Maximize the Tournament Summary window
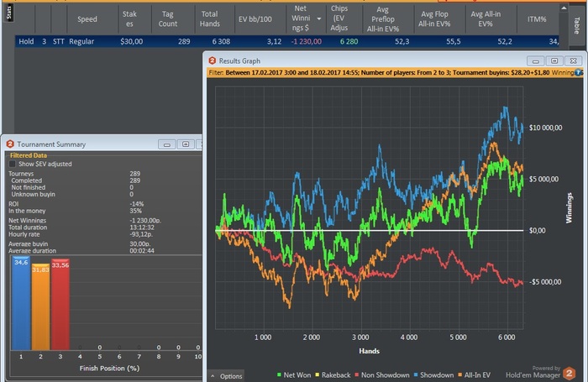 coord(186,144)
